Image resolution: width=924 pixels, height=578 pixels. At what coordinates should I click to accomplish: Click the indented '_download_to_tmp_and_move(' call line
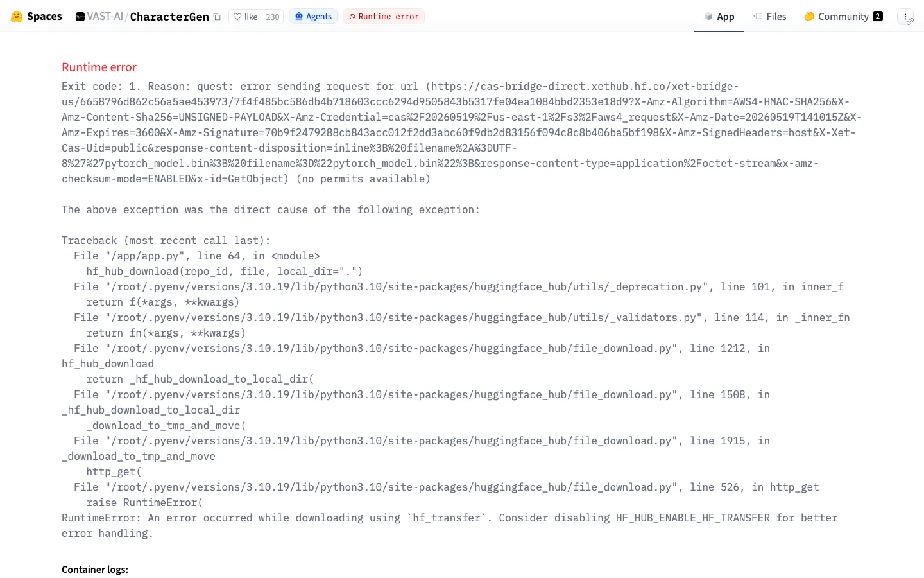click(166, 425)
